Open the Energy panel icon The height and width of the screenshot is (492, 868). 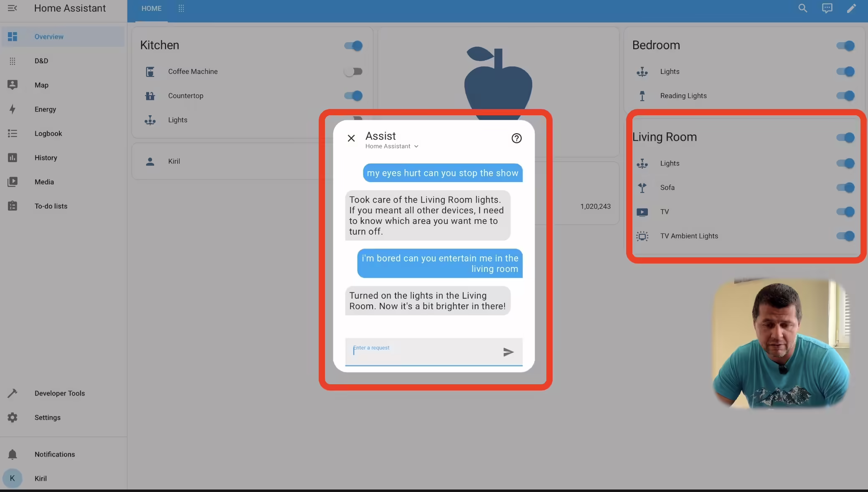[x=13, y=109]
